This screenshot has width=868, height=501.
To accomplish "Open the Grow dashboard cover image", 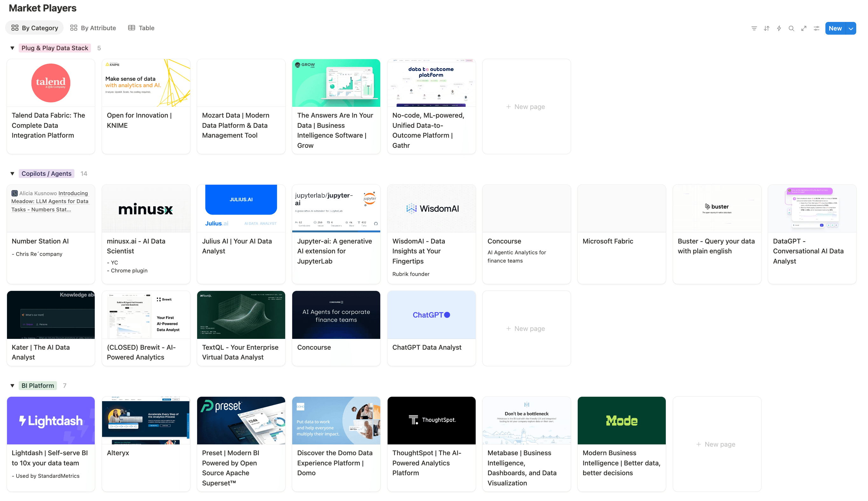I will point(336,83).
